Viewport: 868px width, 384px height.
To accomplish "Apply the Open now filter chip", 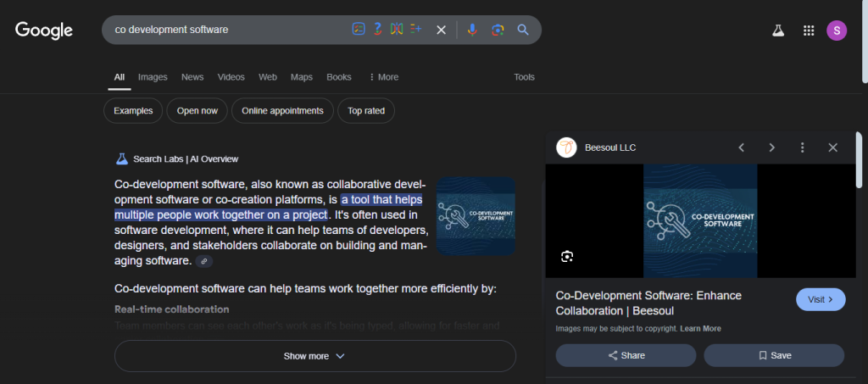I will [197, 111].
